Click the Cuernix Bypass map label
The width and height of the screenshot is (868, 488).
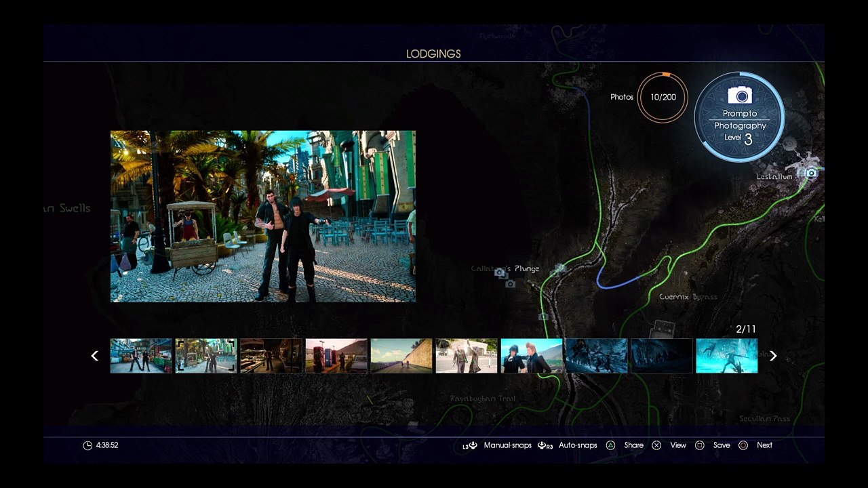pyautogui.click(x=688, y=297)
